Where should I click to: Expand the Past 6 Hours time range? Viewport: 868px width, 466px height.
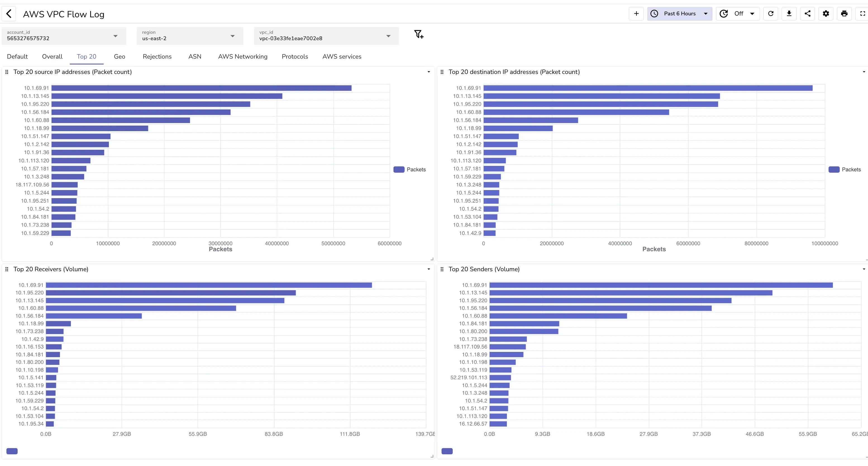click(679, 13)
